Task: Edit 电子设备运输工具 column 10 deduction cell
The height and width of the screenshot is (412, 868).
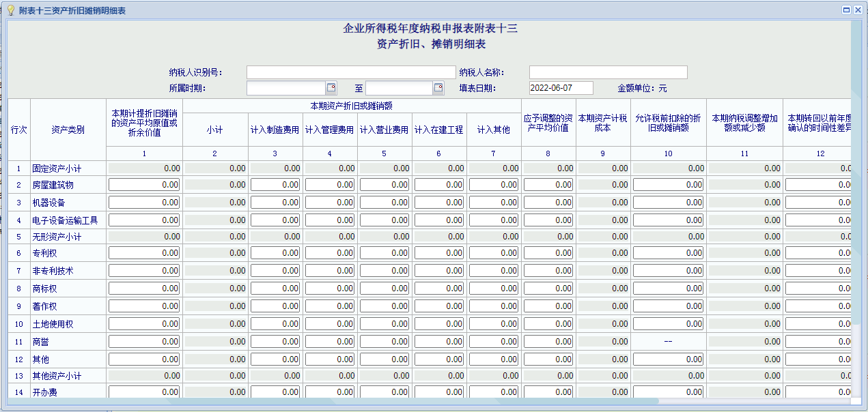Action: [x=669, y=220]
